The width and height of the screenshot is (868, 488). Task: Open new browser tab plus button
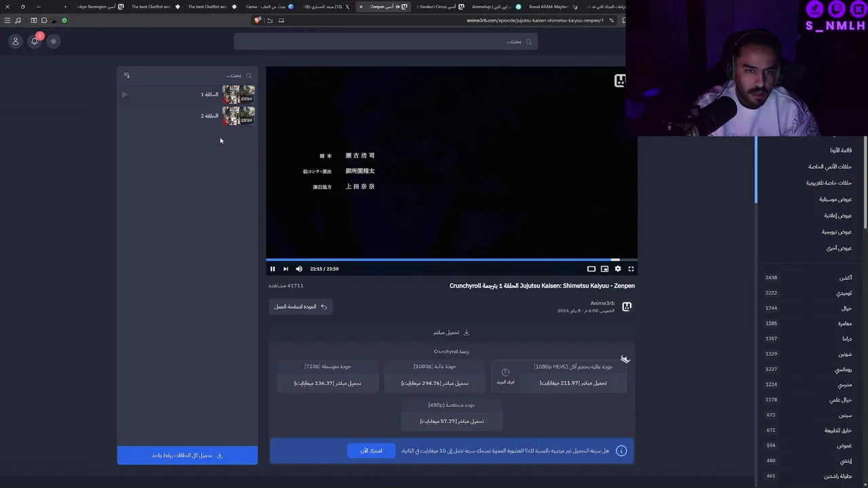pyautogui.click(x=65, y=7)
